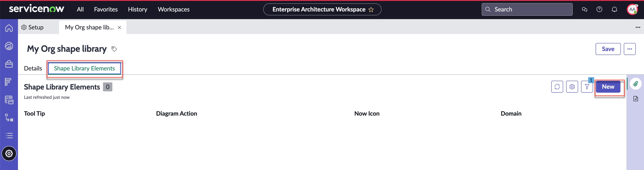Focus the global Search field
The width and height of the screenshot is (644, 170).
(527, 9)
